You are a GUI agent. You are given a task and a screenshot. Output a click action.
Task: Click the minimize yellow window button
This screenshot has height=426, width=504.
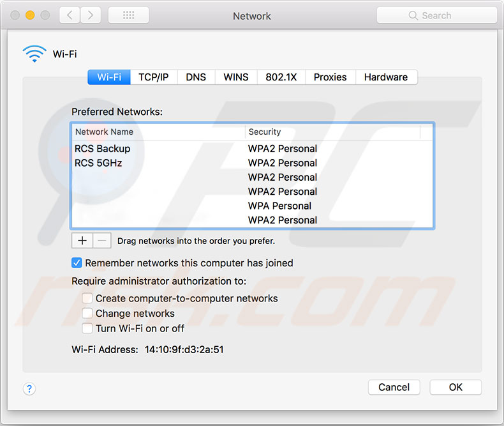(x=30, y=15)
